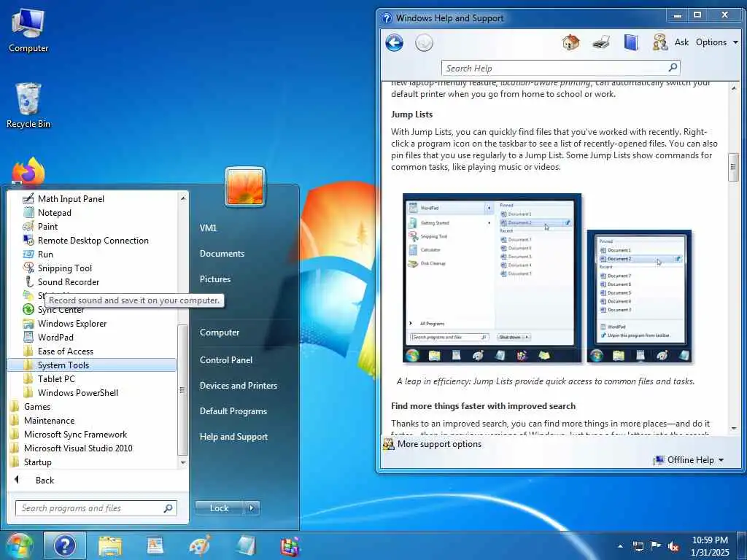Open shutdown options arrow beside Lock
This screenshot has width=747, height=560.
pos(252,508)
